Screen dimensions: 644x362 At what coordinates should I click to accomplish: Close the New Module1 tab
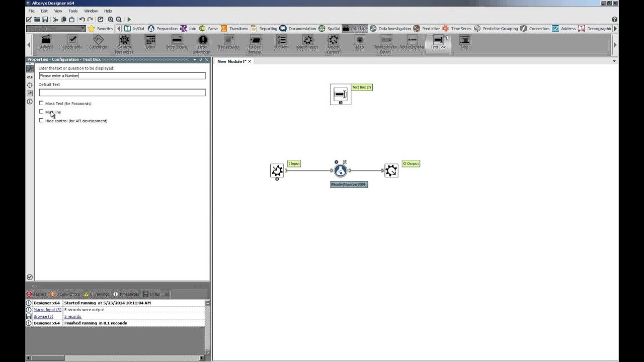pyautogui.click(x=250, y=61)
